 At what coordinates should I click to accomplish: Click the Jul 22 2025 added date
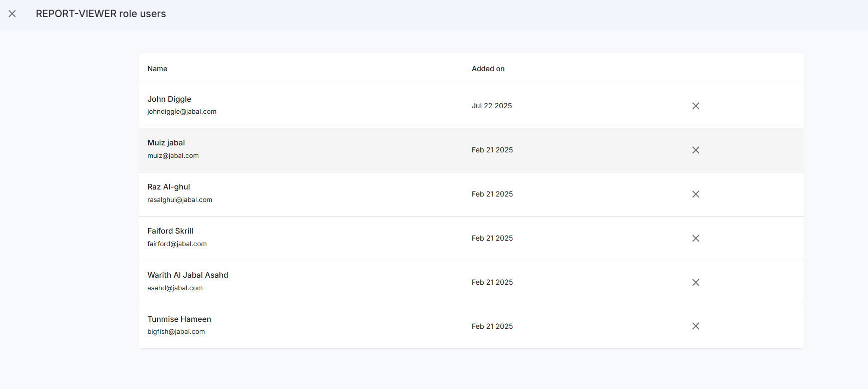coord(491,106)
